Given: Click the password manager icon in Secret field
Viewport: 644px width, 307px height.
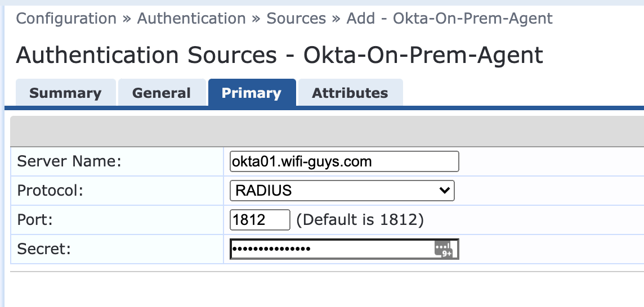Looking at the screenshot, I should (x=444, y=250).
